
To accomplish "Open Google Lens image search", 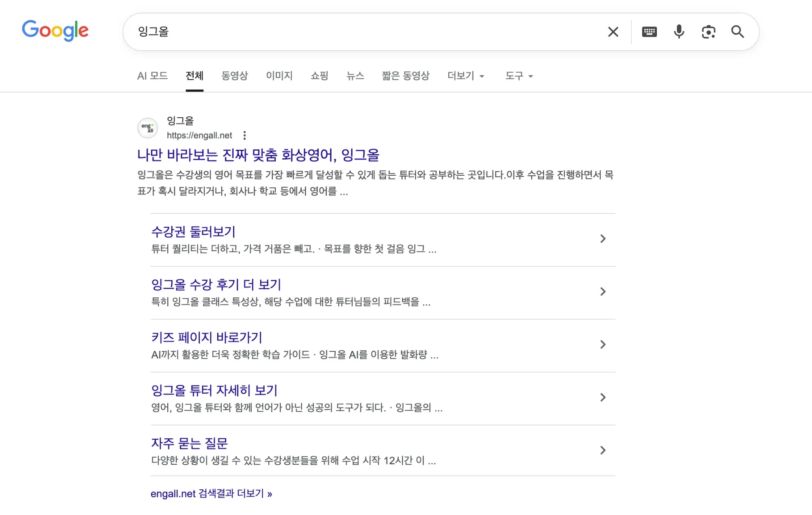I will [x=709, y=32].
